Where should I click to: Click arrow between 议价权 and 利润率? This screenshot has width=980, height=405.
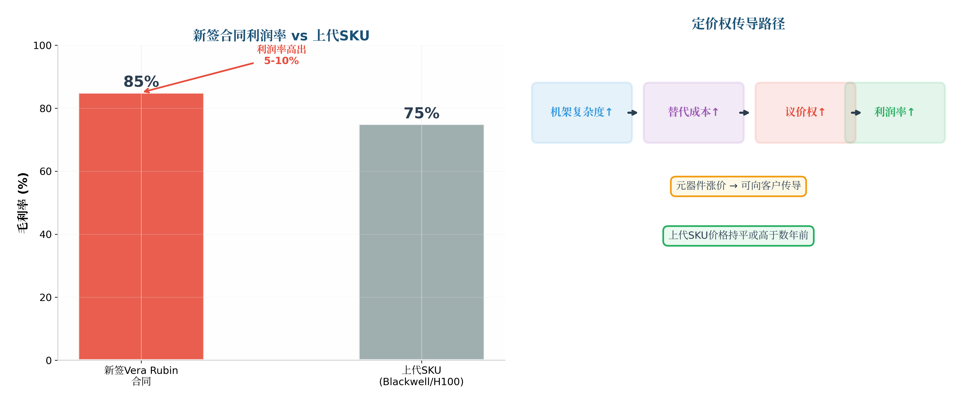click(856, 113)
